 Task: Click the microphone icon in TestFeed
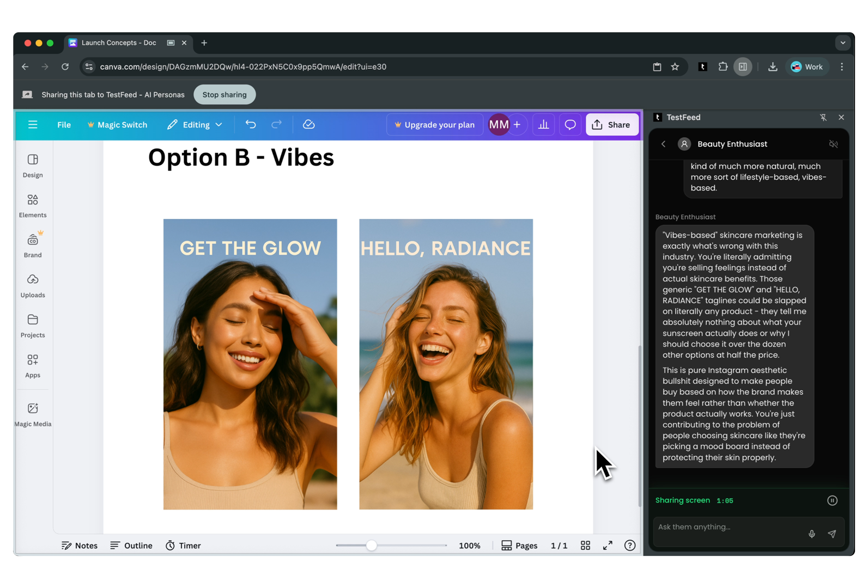click(812, 534)
